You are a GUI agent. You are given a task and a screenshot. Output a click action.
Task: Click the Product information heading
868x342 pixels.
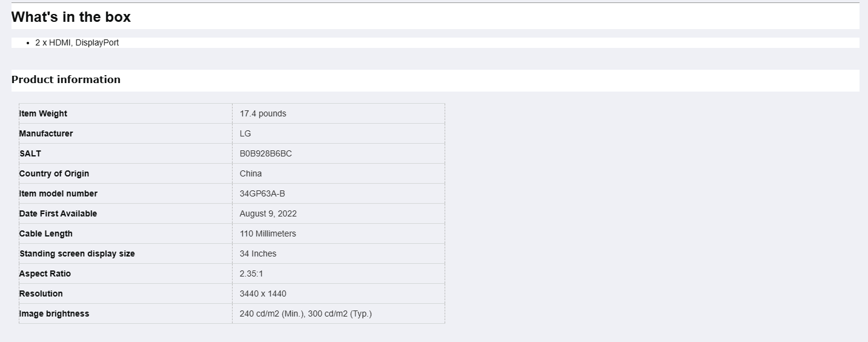[x=66, y=79]
